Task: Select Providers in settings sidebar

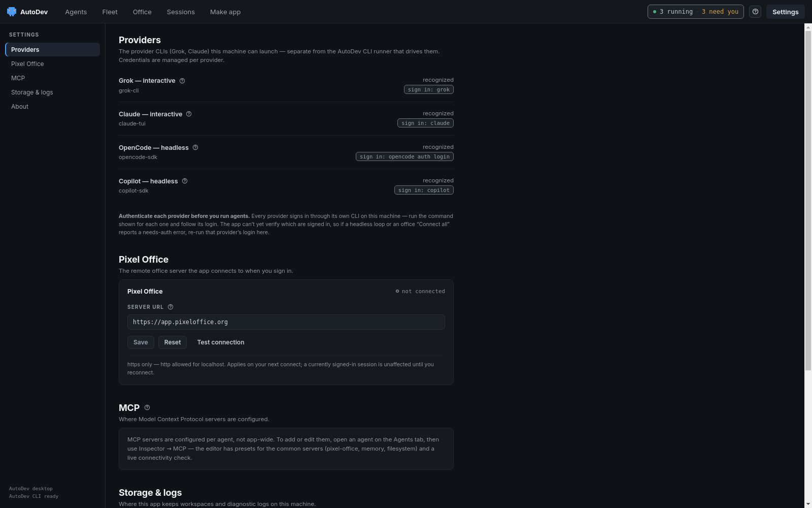Action: [x=53, y=50]
